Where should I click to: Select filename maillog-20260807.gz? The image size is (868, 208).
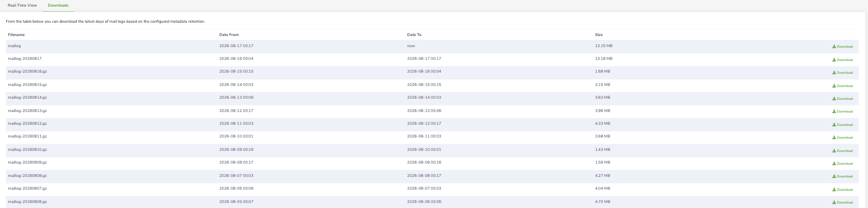click(x=27, y=189)
